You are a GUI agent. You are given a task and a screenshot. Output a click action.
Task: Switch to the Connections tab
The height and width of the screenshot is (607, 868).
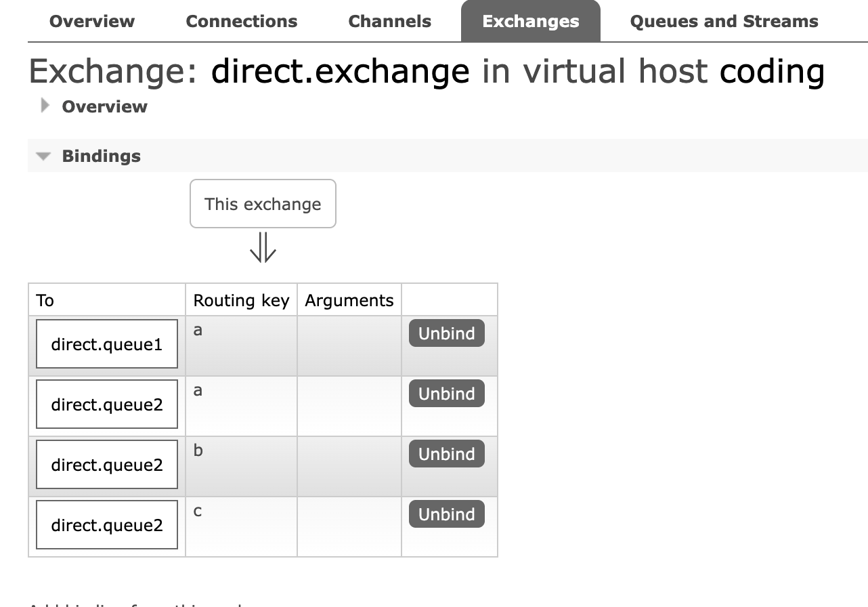point(241,22)
